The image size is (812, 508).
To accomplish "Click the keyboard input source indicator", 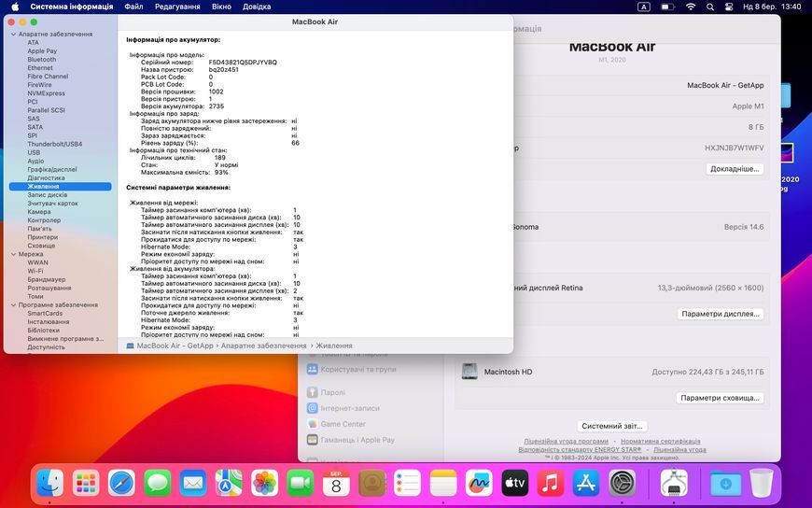I will (x=644, y=7).
